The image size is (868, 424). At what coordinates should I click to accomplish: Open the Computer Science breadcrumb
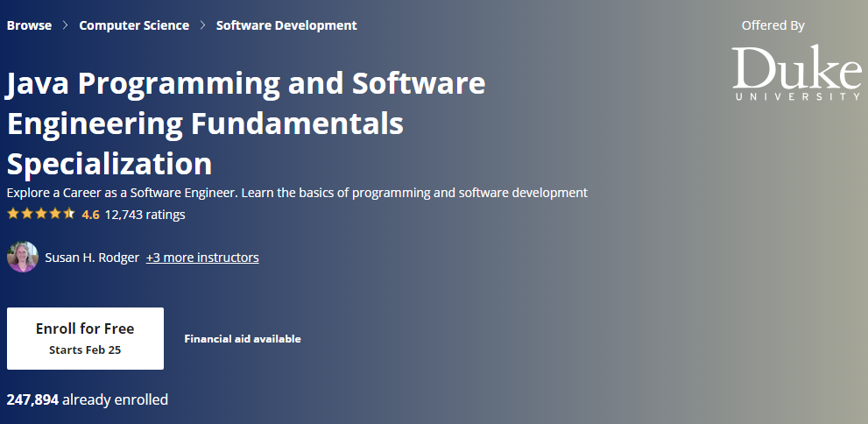(x=134, y=25)
